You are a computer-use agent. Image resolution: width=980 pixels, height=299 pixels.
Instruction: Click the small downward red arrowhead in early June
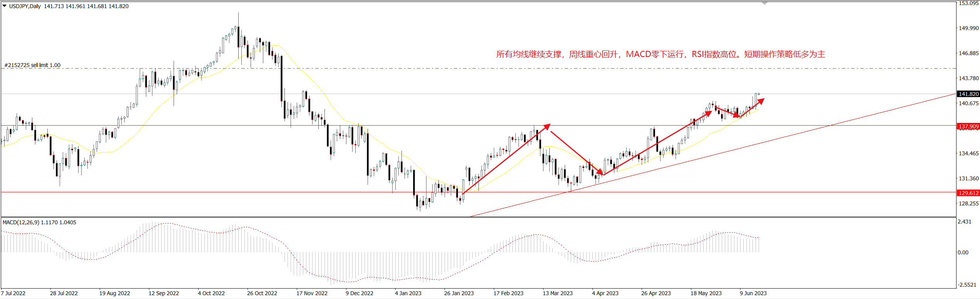736,115
